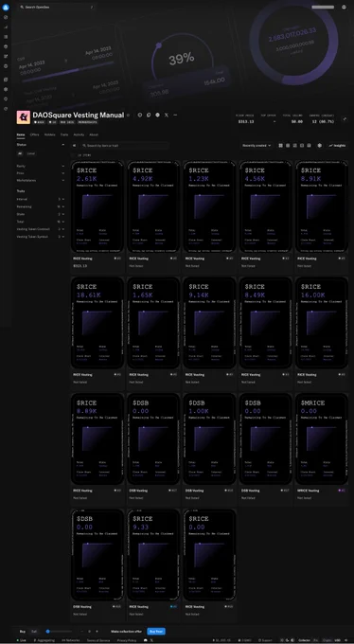Image resolution: width=354 pixels, height=644 pixels.
Task: Open the Items tab
Action: (x=21, y=134)
